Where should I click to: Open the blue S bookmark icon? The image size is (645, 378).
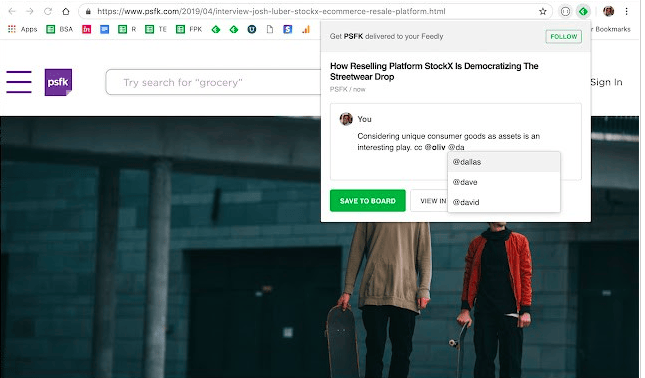[x=288, y=29]
